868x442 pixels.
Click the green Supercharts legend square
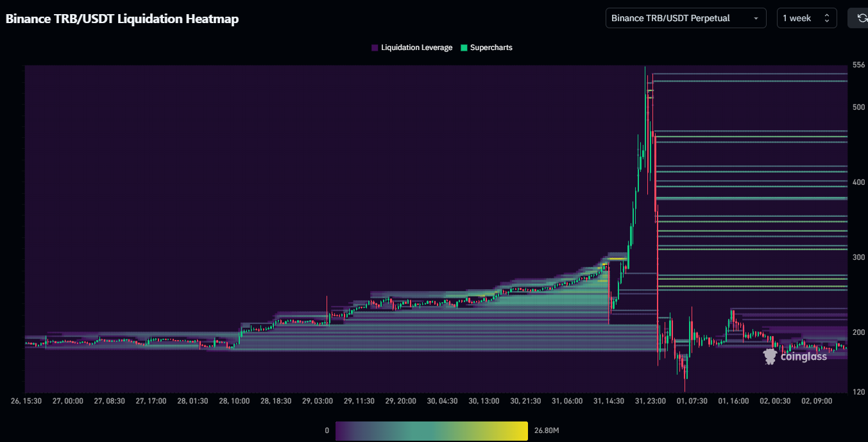464,47
